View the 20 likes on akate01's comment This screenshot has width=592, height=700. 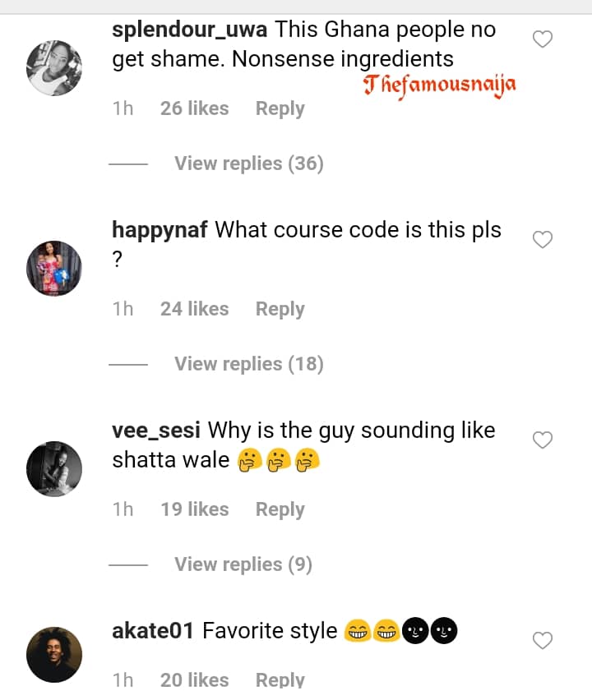point(194,679)
